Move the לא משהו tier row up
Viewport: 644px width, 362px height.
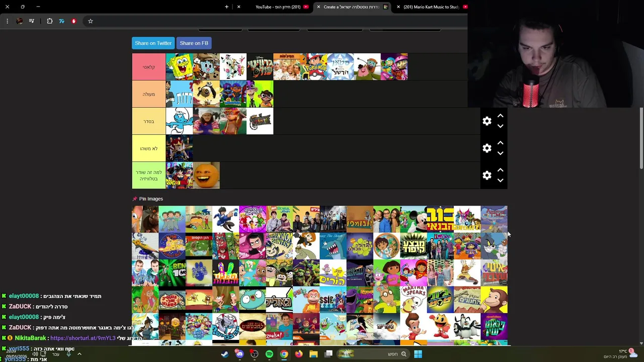coord(500,143)
